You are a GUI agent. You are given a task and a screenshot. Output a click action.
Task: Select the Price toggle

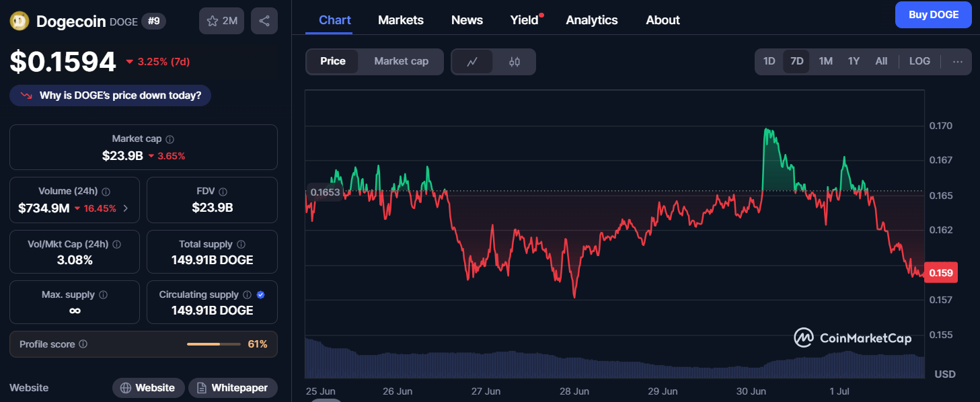point(332,61)
